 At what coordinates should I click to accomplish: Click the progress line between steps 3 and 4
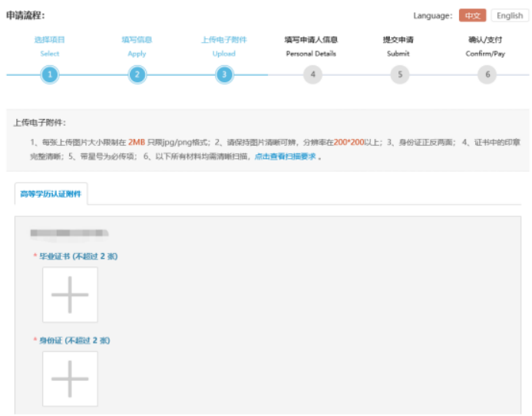(268, 74)
